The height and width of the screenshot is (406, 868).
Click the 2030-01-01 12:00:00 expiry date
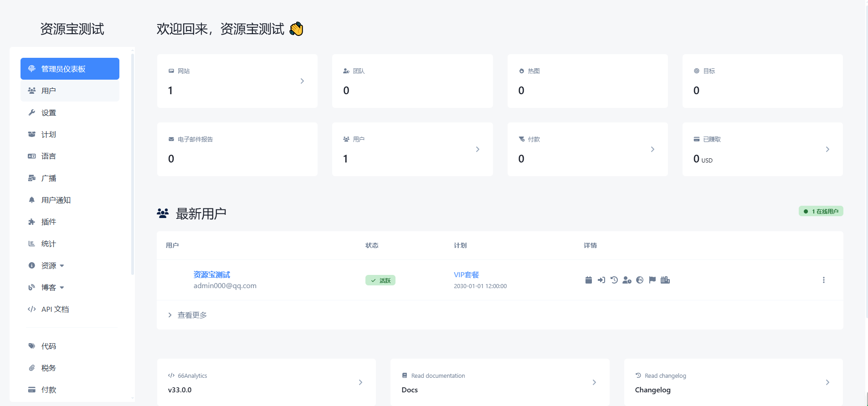click(480, 286)
